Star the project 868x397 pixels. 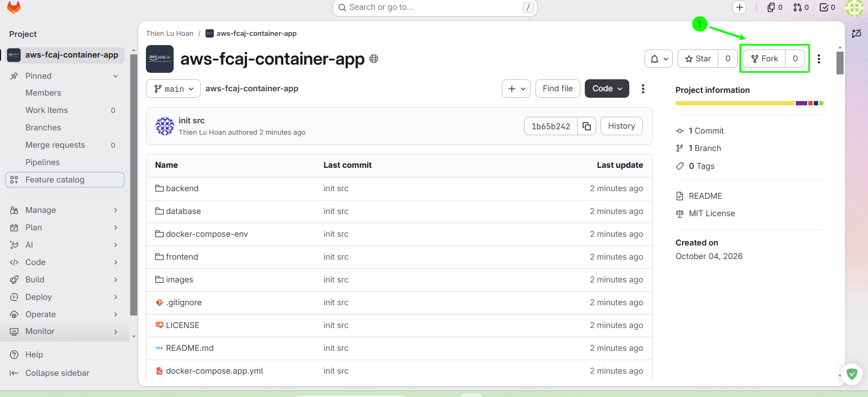click(x=698, y=59)
